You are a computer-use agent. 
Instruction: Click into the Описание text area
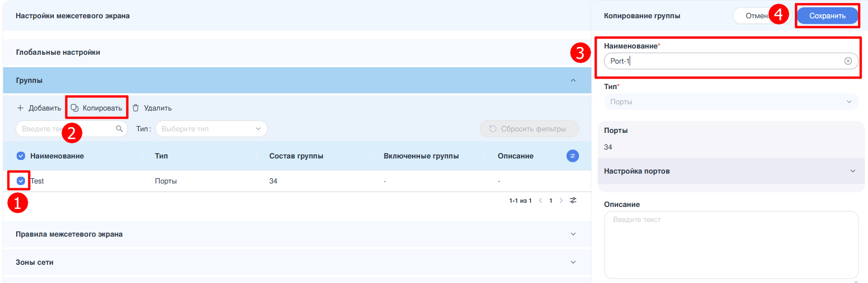click(x=730, y=245)
